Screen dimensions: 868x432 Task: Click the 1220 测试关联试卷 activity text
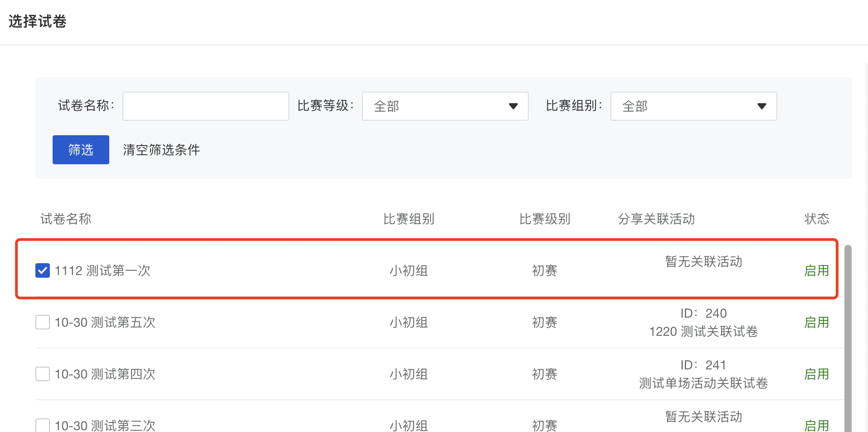703,331
